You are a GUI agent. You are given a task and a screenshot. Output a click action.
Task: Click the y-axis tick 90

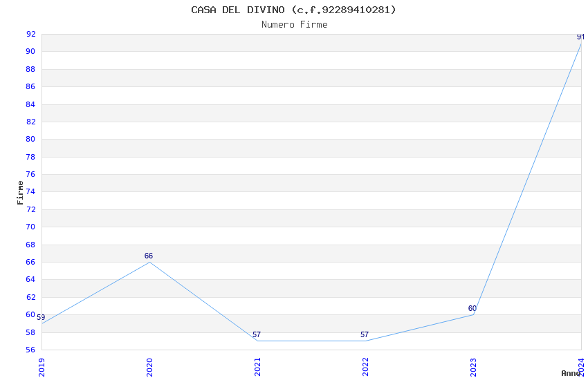point(30,52)
